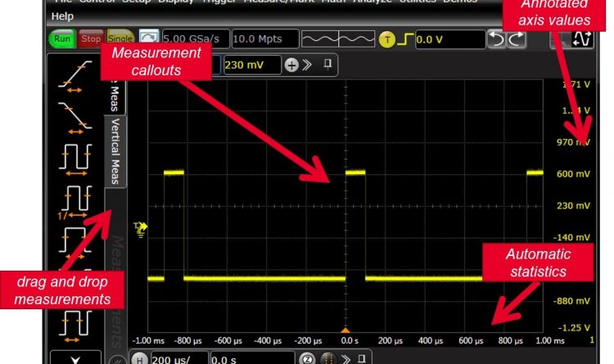Edit the 230 mV channel offset field
This screenshot has width=614, height=364.
click(x=252, y=65)
